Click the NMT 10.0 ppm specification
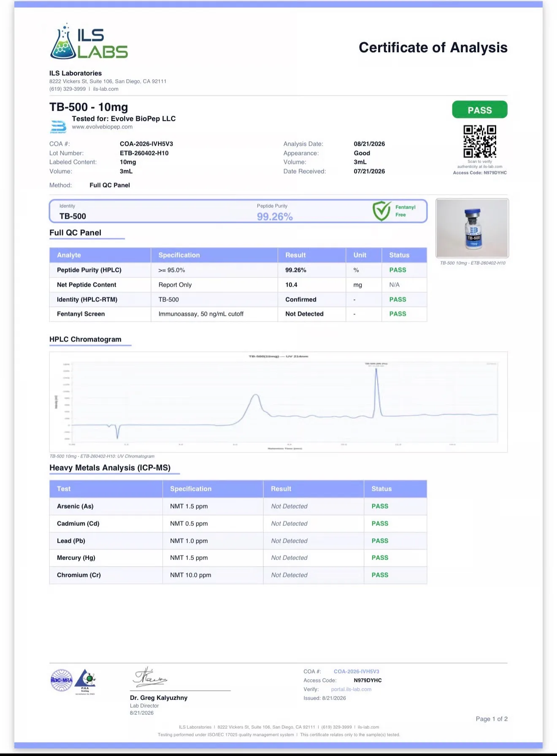557x756 pixels. 191,575
